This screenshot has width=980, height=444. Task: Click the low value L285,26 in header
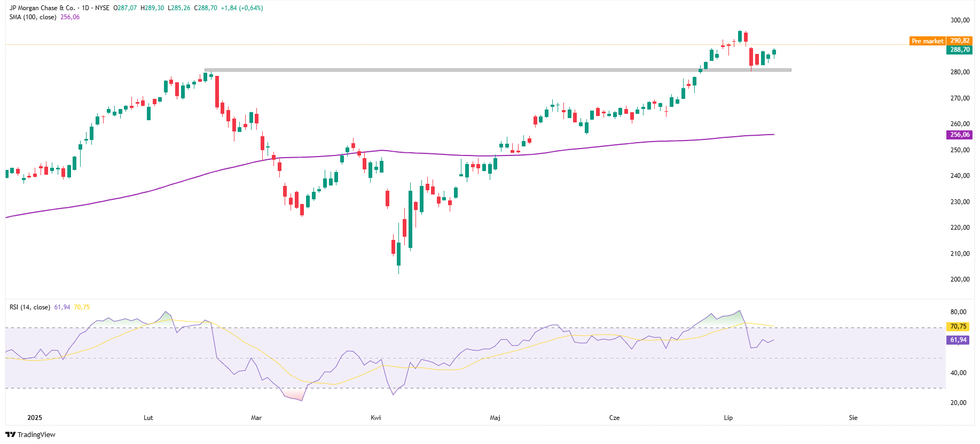(179, 8)
